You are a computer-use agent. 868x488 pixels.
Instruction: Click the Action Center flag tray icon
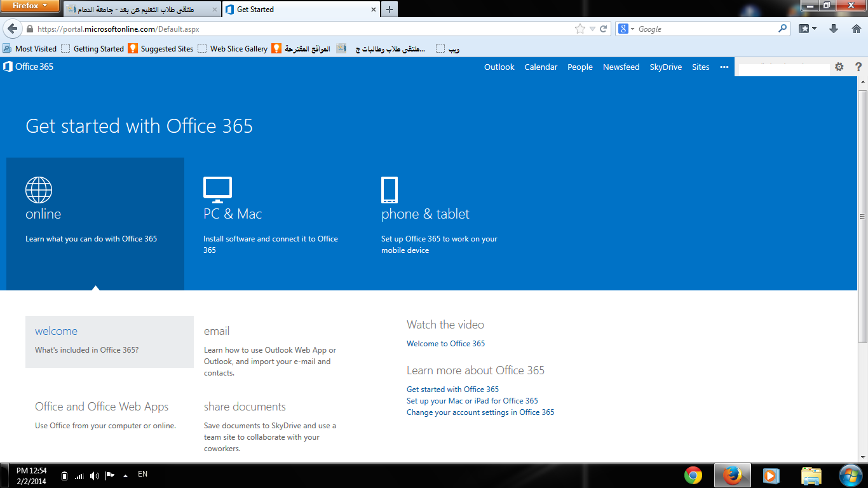tap(110, 475)
